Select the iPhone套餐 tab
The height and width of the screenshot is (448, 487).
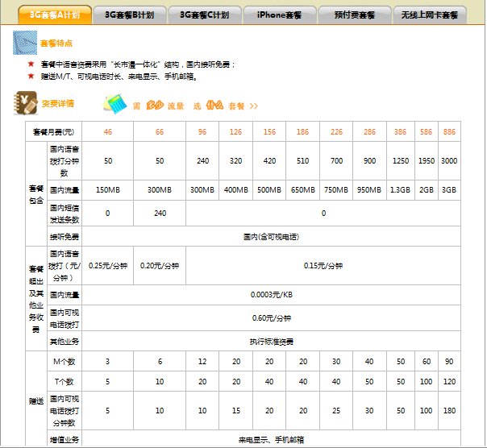coord(280,15)
